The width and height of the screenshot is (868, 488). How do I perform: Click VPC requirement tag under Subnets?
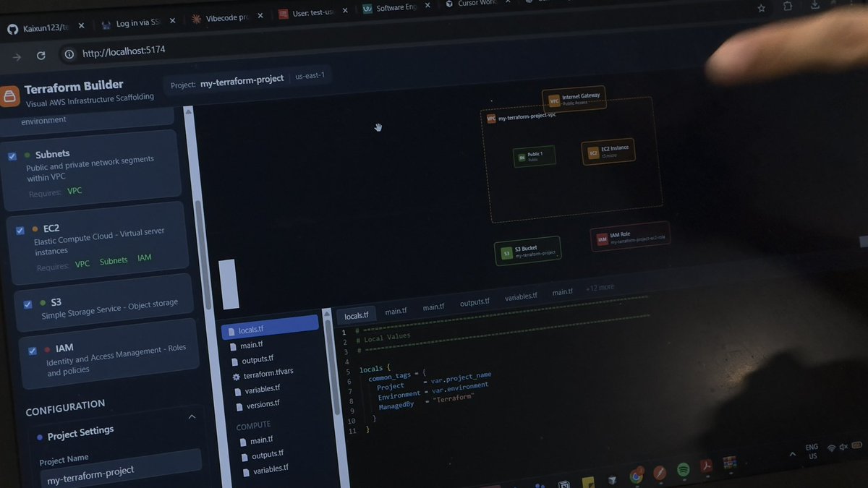point(75,191)
